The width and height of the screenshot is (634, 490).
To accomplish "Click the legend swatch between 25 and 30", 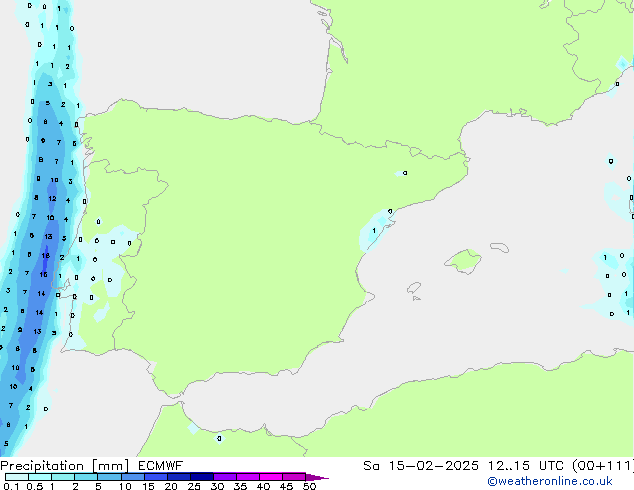I will [201, 477].
